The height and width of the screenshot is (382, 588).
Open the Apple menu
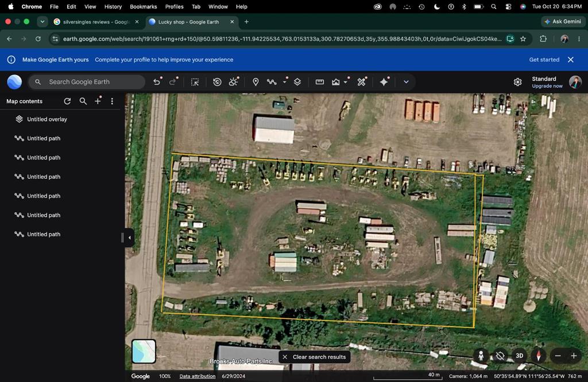11,6
